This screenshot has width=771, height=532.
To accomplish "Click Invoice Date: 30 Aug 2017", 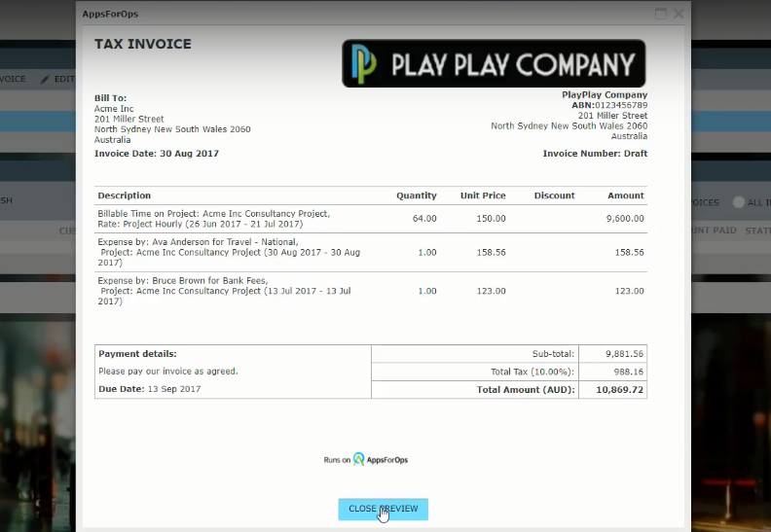I will point(157,154).
